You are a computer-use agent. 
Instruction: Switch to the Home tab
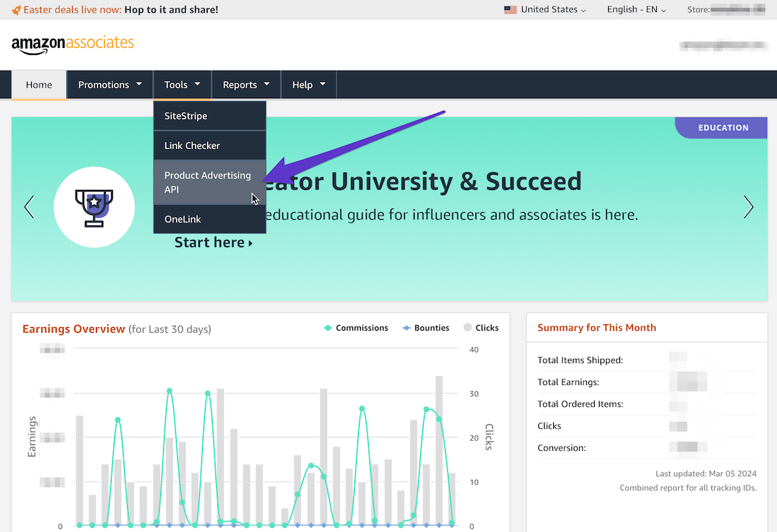[x=39, y=85]
